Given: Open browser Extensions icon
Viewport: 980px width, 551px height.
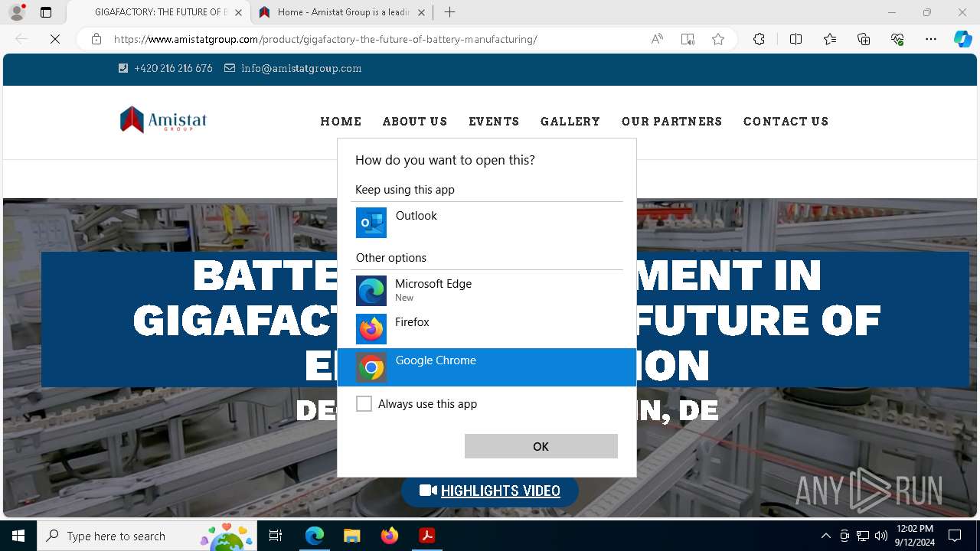Looking at the screenshot, I should [x=759, y=39].
